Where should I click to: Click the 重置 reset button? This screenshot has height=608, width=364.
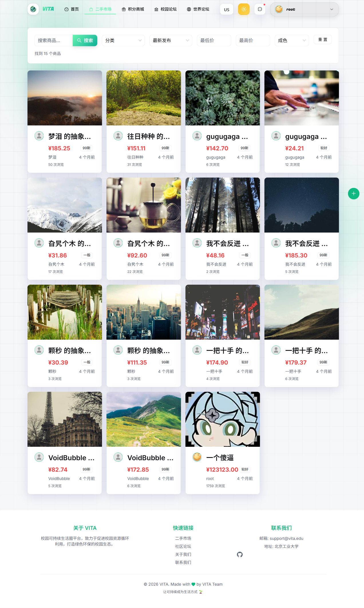coord(323,40)
